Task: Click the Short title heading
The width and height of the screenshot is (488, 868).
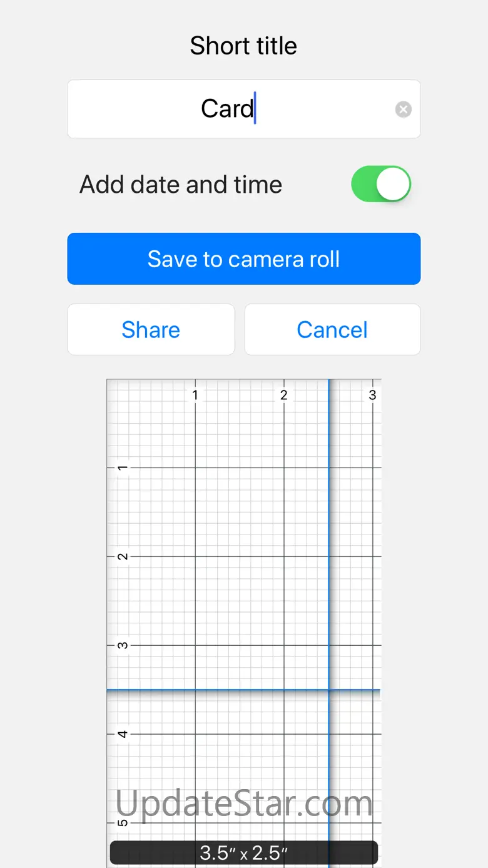Action: click(243, 46)
